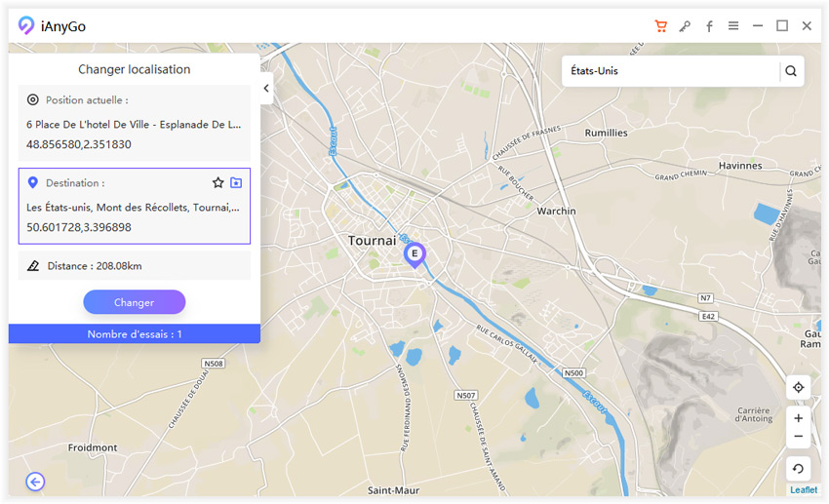Close the iAnyGo window
Image resolution: width=829 pixels, height=504 pixels.
coord(807,25)
